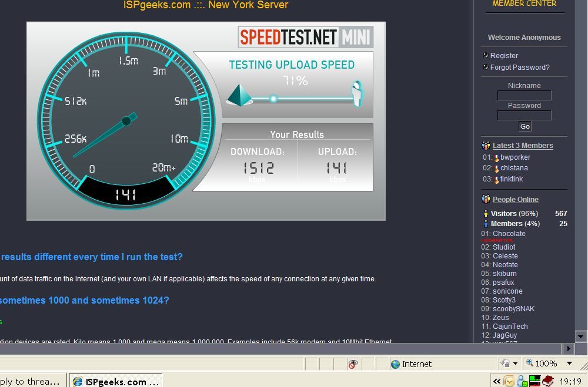This screenshot has height=387, width=588.
Task: Click online member Chocolate in the list
Action: coord(509,233)
